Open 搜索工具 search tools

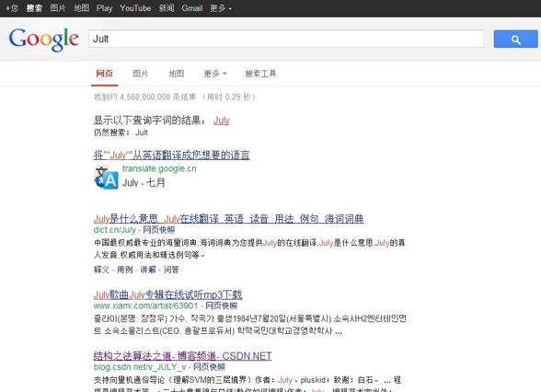(x=260, y=74)
